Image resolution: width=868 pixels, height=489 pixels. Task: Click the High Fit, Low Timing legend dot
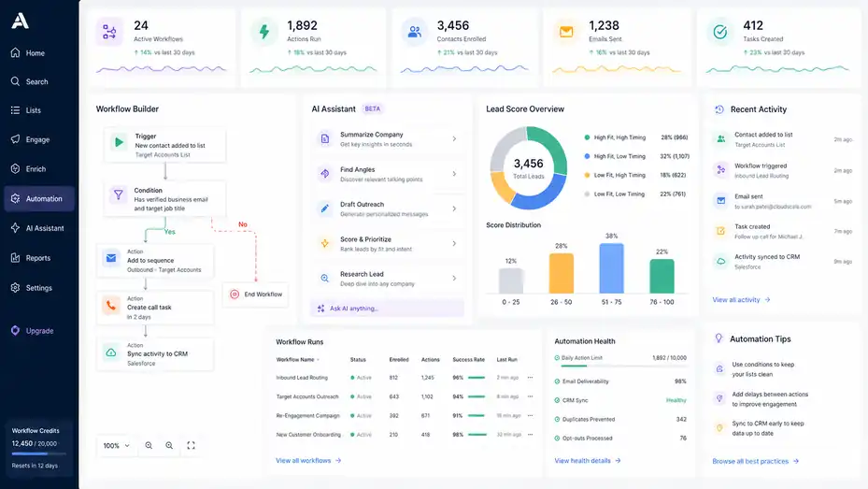(x=587, y=156)
